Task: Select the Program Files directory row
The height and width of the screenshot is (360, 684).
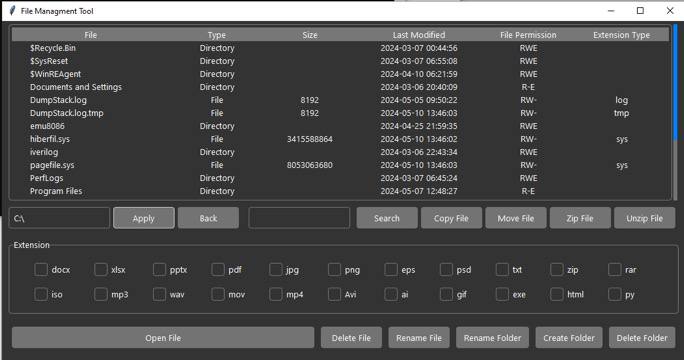Action: [x=340, y=191]
